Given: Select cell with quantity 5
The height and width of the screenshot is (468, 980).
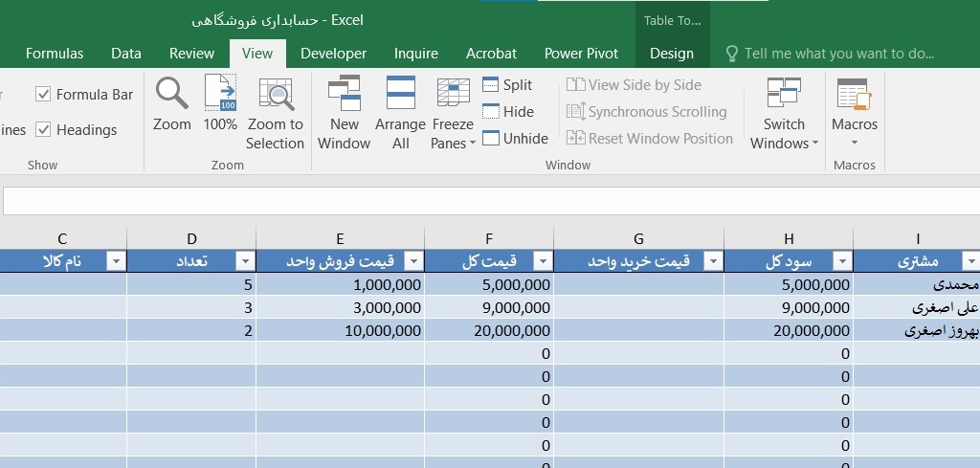Looking at the screenshot, I should 191,285.
